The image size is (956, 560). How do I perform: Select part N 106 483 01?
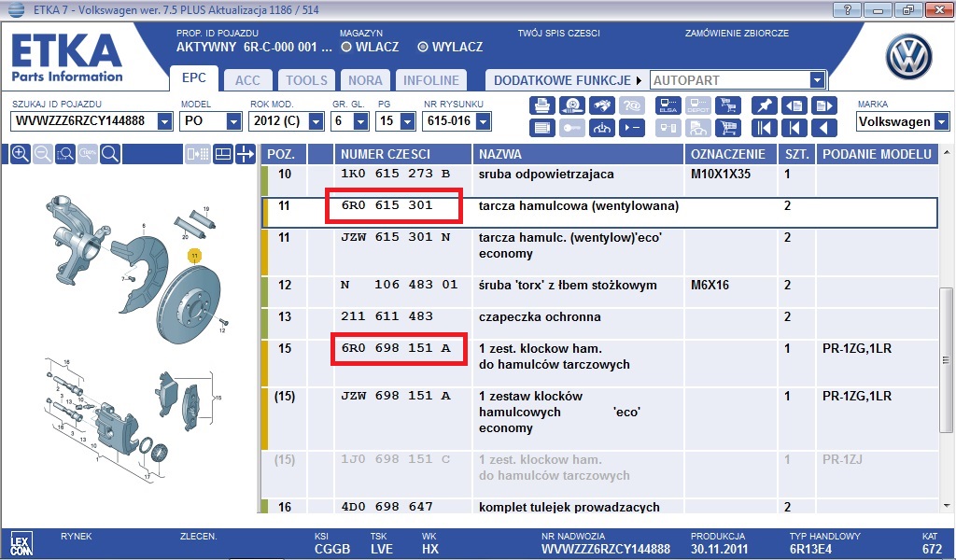[399, 285]
